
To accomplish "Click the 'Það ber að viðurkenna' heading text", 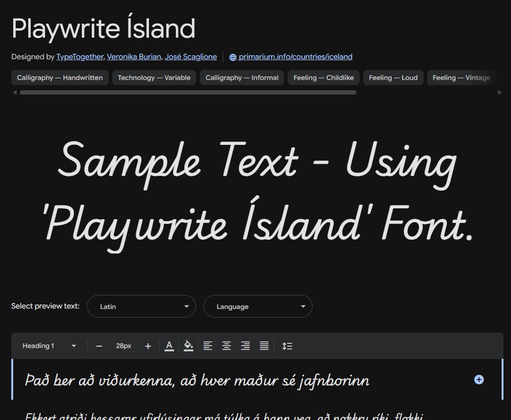I will 197,380.
